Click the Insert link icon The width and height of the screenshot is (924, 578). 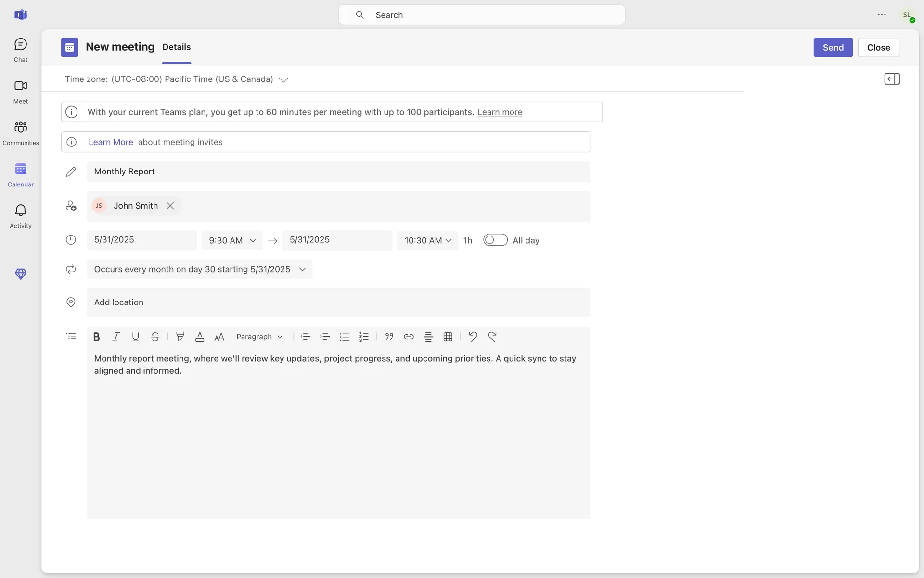pyautogui.click(x=409, y=337)
